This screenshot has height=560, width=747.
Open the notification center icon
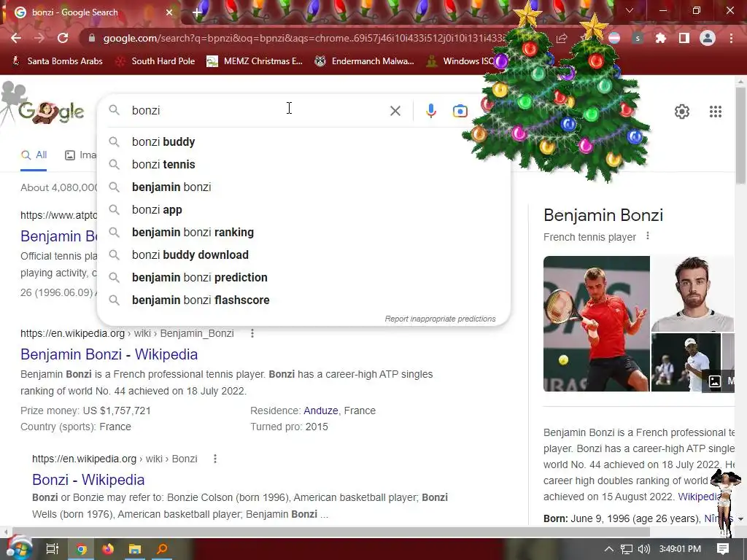click(723, 549)
